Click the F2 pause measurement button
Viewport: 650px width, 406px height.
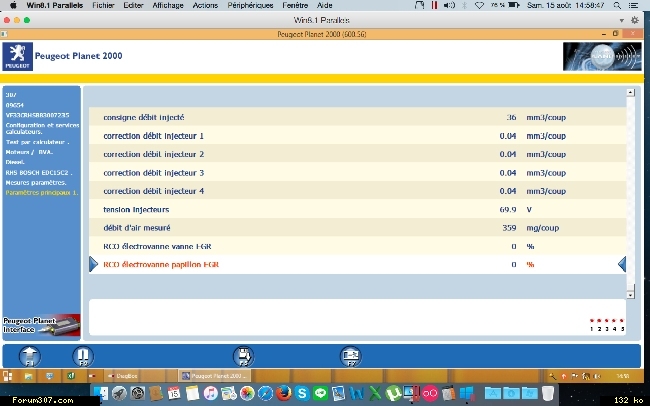coord(83,356)
